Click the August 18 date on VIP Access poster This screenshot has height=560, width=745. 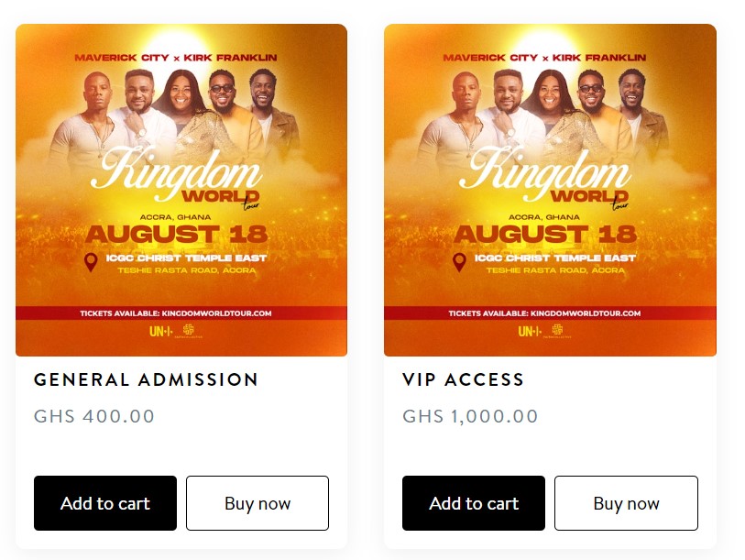[x=544, y=233]
